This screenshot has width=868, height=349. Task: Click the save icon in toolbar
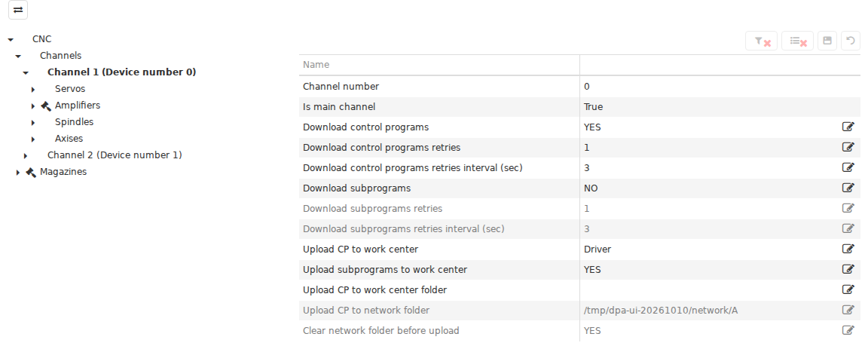click(827, 41)
